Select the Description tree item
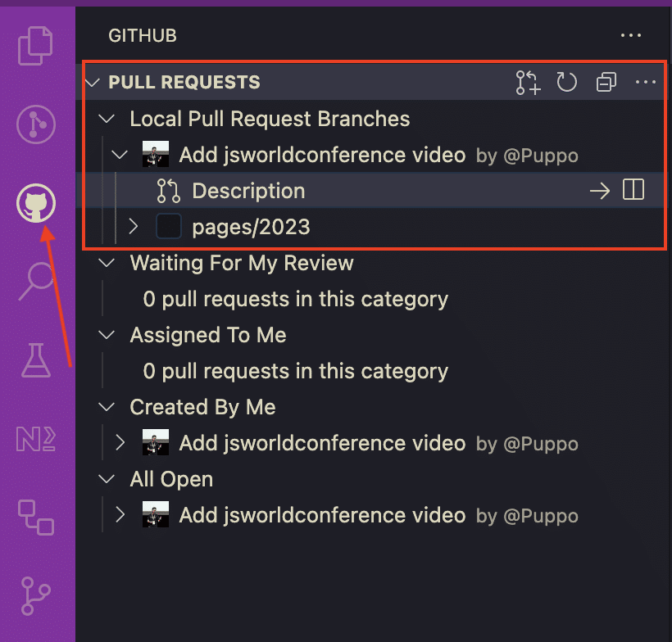Image resolution: width=672 pixels, height=642 pixels. [371, 191]
